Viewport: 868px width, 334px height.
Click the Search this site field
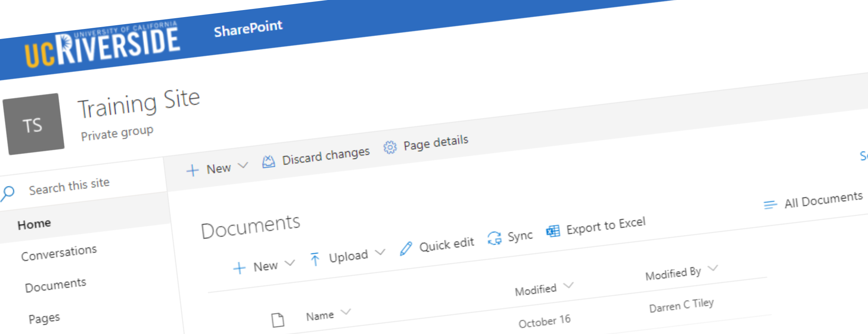69,186
